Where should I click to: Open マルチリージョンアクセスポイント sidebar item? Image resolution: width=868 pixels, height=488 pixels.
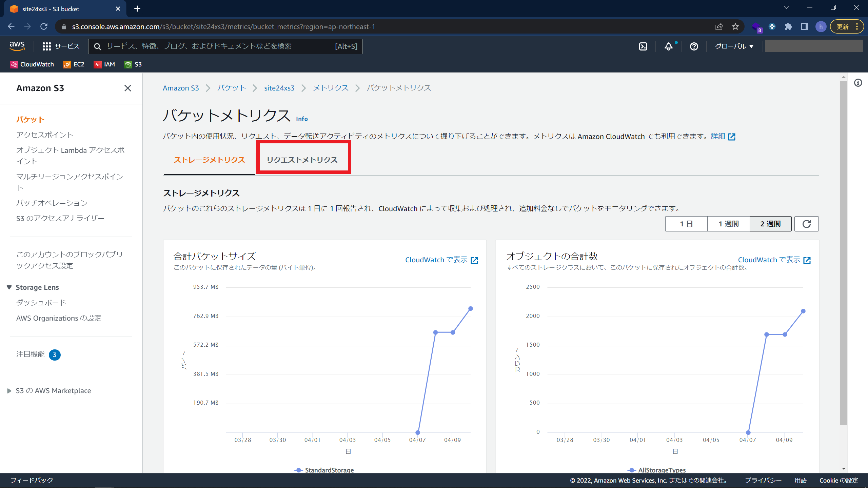(x=70, y=182)
